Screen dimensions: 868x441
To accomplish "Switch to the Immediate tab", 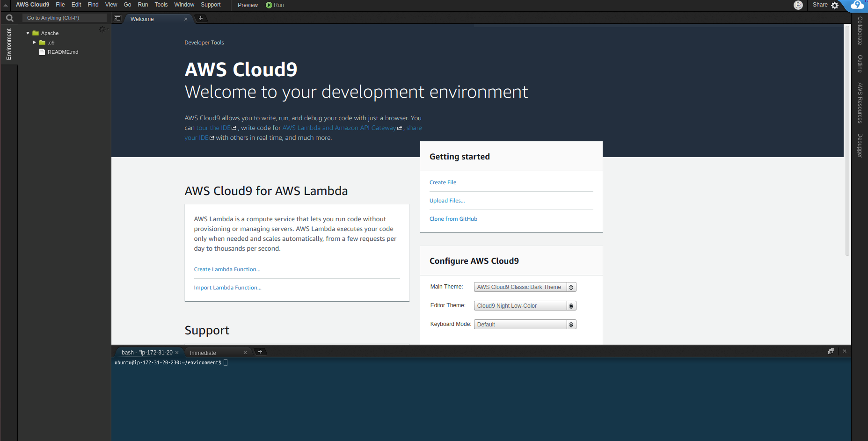I will coord(203,352).
